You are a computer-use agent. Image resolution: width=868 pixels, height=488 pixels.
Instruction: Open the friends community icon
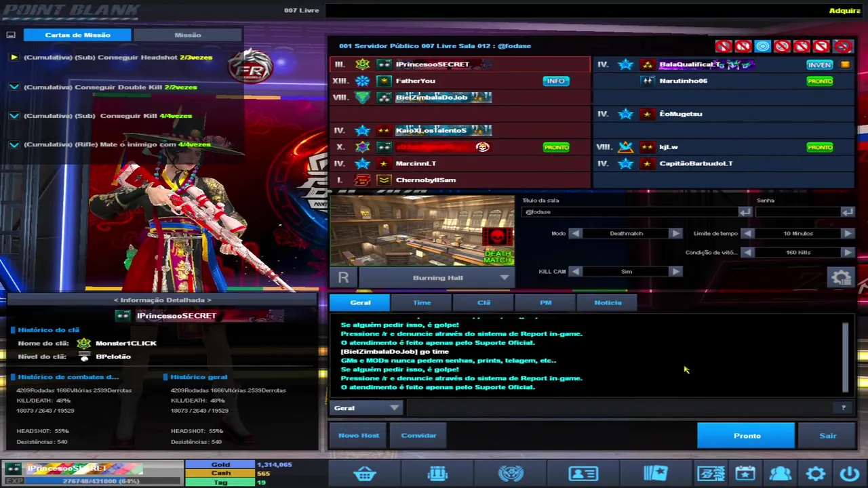[781, 473]
